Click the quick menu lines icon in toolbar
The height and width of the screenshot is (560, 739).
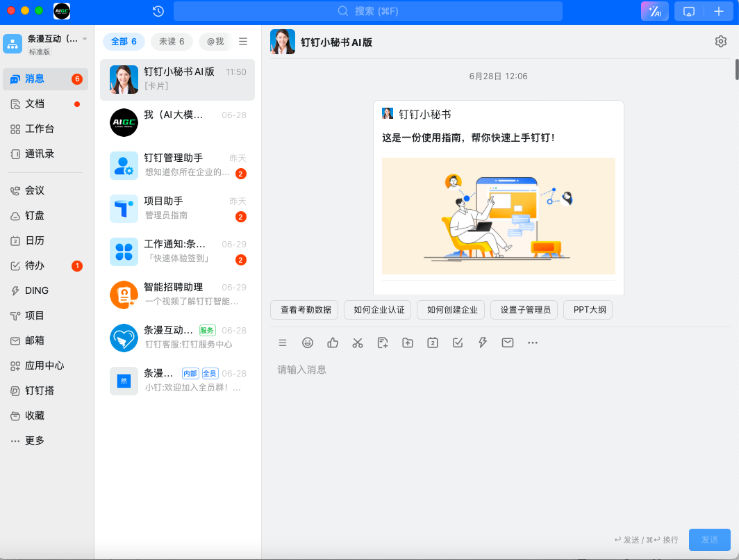point(283,343)
